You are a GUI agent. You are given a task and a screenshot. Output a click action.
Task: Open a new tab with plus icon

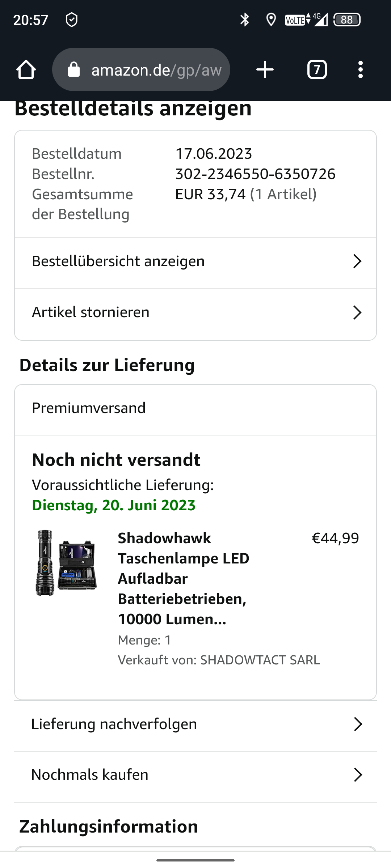(x=265, y=69)
